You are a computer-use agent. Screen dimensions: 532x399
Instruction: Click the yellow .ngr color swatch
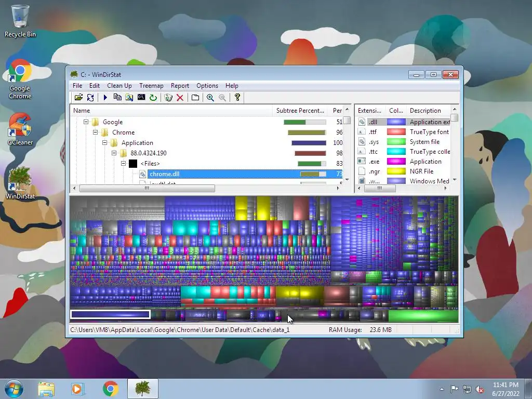tap(396, 171)
